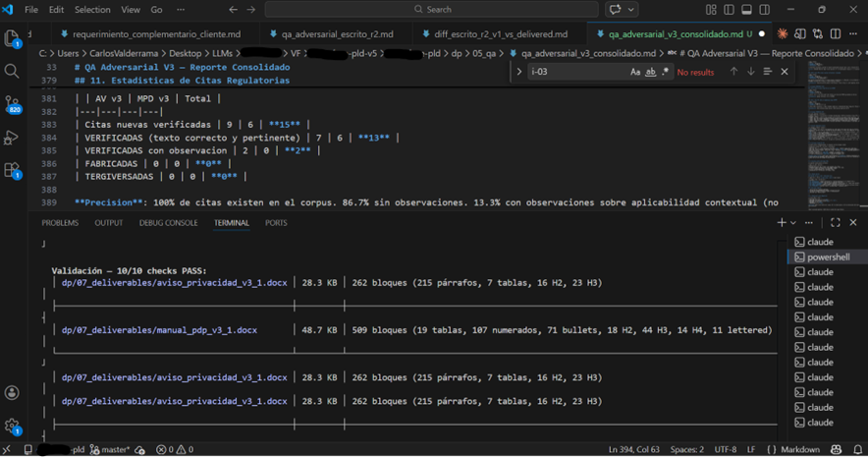Toggle Match Whole Word in find widget

click(x=651, y=72)
